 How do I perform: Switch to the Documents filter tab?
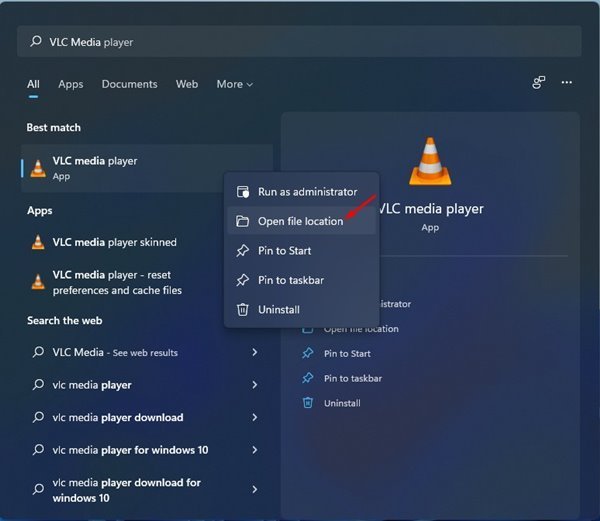pos(129,85)
